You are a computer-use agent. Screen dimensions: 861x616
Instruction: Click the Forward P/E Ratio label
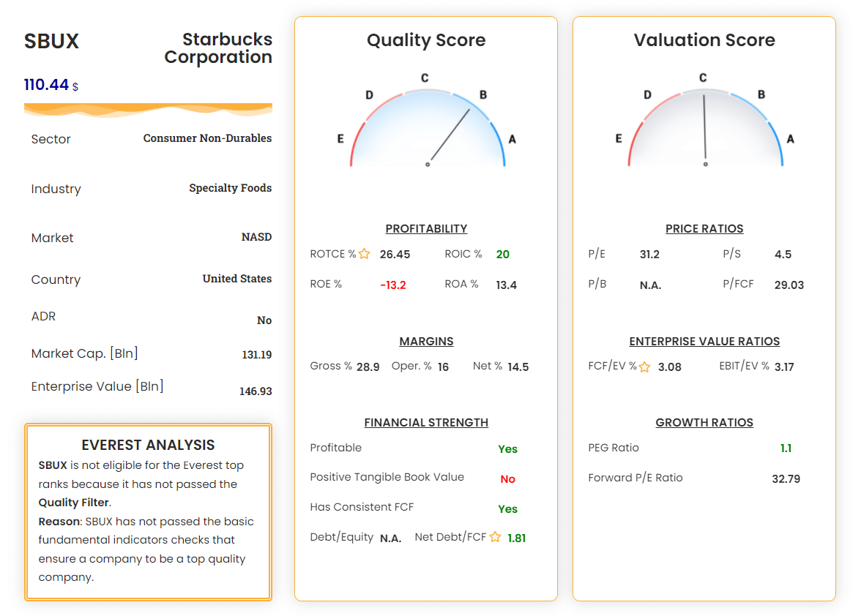pos(635,478)
